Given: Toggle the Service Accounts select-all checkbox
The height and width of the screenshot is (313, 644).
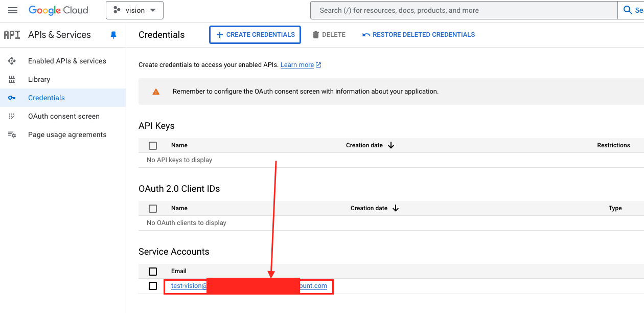Looking at the screenshot, I should click(153, 272).
